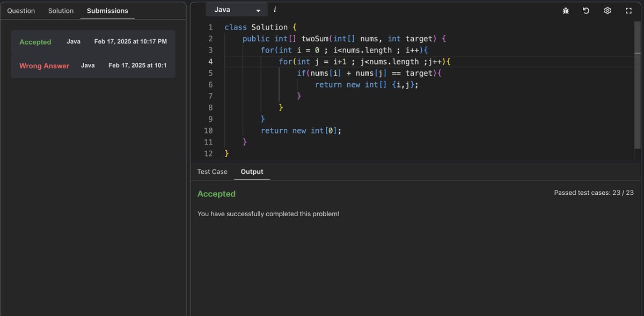
Task: Reset code using the revert icon
Action: pos(586,10)
